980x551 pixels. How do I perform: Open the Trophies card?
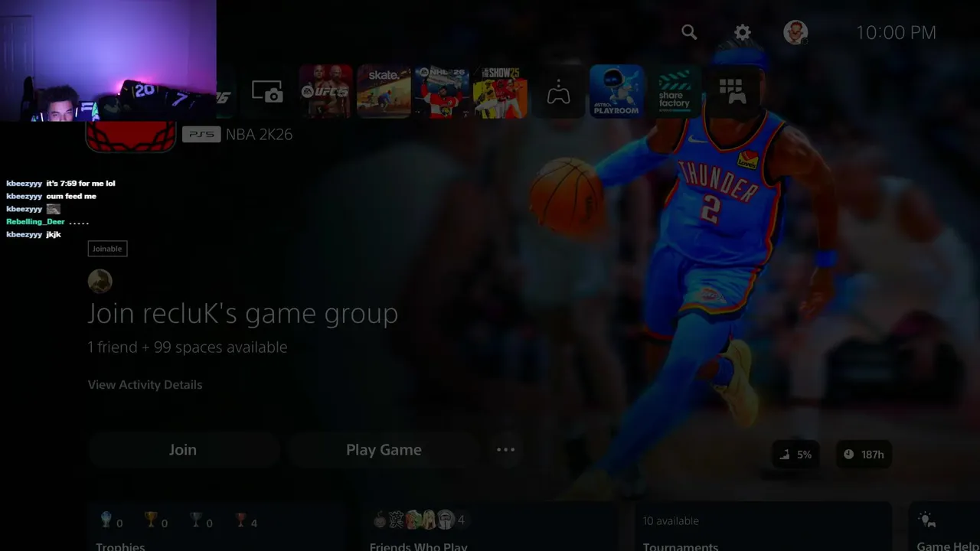[x=218, y=527]
